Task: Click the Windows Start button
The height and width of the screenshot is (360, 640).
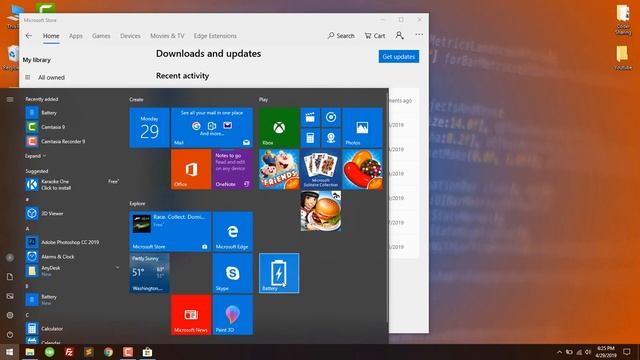Action: coord(9,352)
